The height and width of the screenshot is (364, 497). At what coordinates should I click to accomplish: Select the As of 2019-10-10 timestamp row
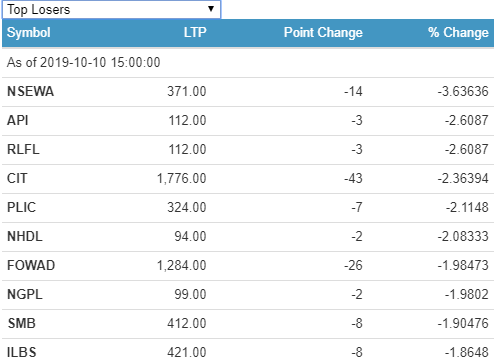[248, 63]
